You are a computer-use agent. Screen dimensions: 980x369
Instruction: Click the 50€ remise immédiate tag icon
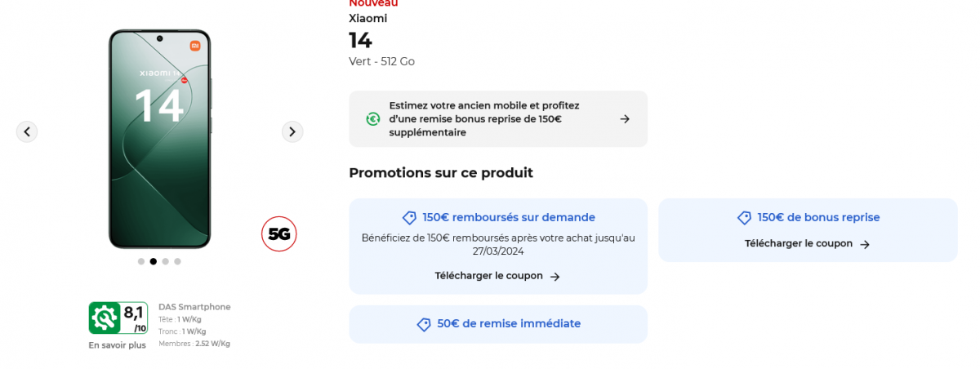pyautogui.click(x=424, y=324)
